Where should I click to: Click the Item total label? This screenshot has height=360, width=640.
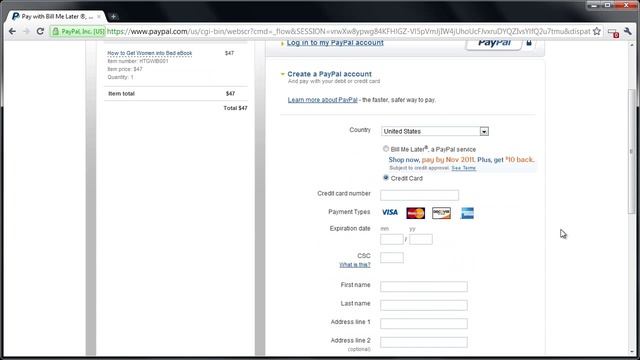click(121, 94)
